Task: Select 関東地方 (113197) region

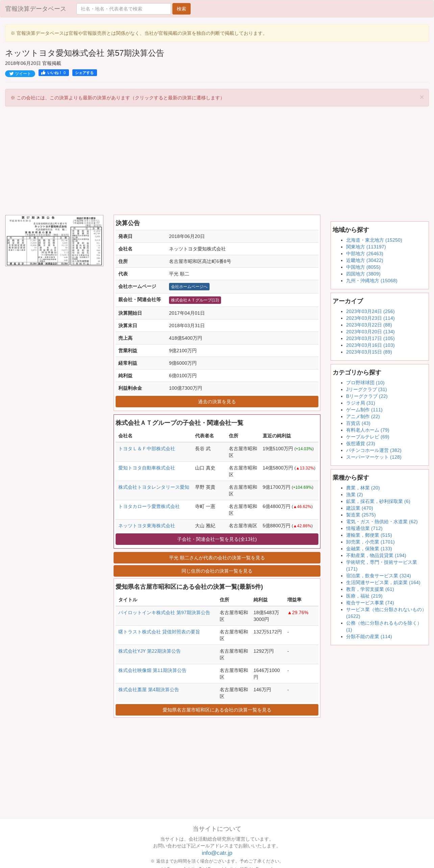Action: (366, 247)
